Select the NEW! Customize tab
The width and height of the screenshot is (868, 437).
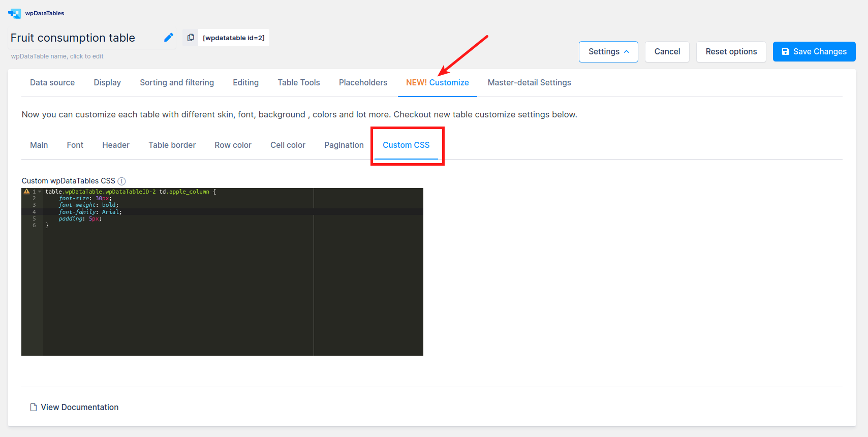[x=437, y=82]
